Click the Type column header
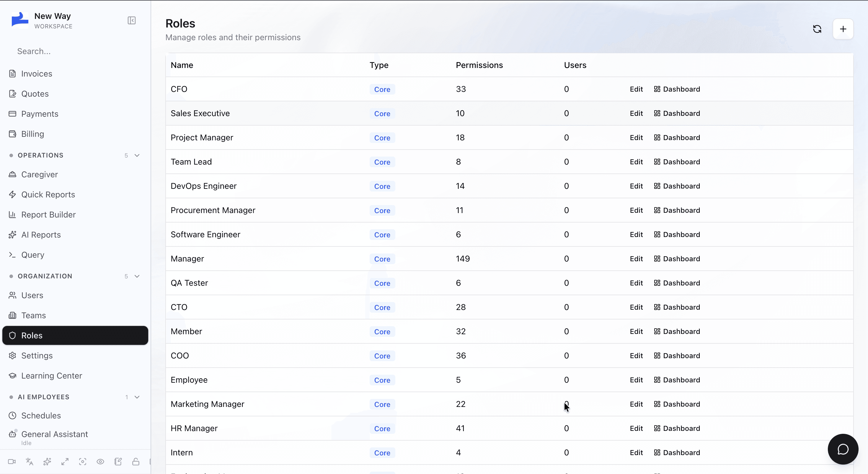The image size is (868, 474). tap(379, 65)
